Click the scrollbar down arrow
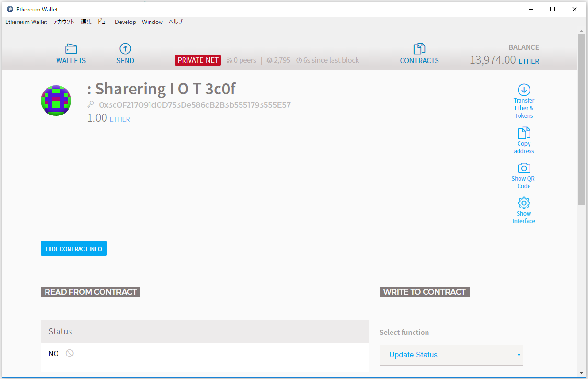The width and height of the screenshot is (588, 379). pyautogui.click(x=582, y=372)
